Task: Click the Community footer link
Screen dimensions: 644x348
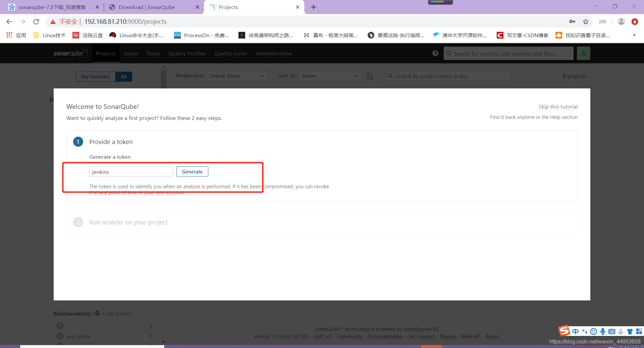Action: tap(349, 337)
